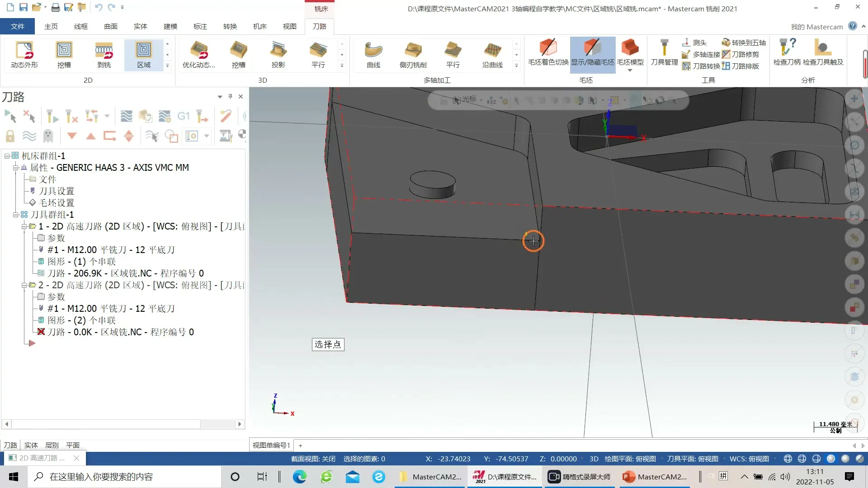Select 毛坯设置 tree item
This screenshot has height=488, width=868.
click(57, 203)
